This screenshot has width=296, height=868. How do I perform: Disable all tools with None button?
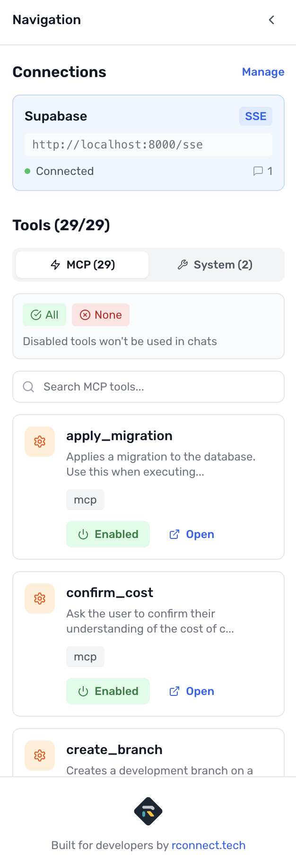click(101, 315)
